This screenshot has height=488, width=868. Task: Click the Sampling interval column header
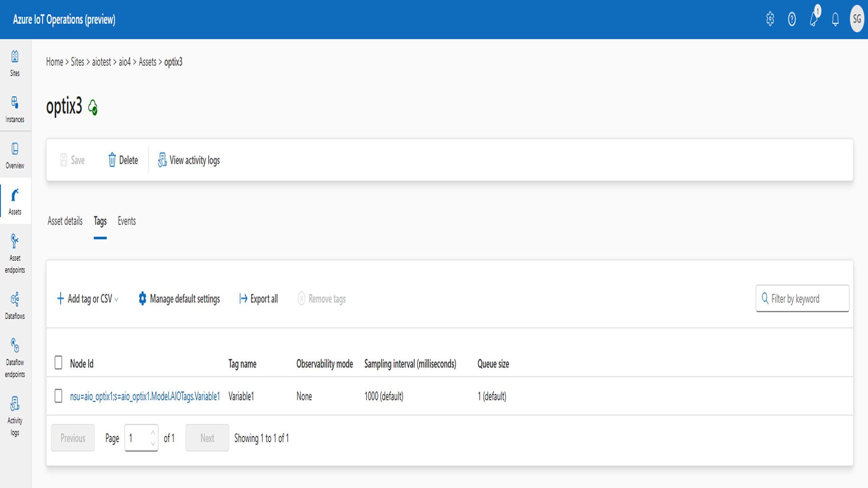[410, 364]
